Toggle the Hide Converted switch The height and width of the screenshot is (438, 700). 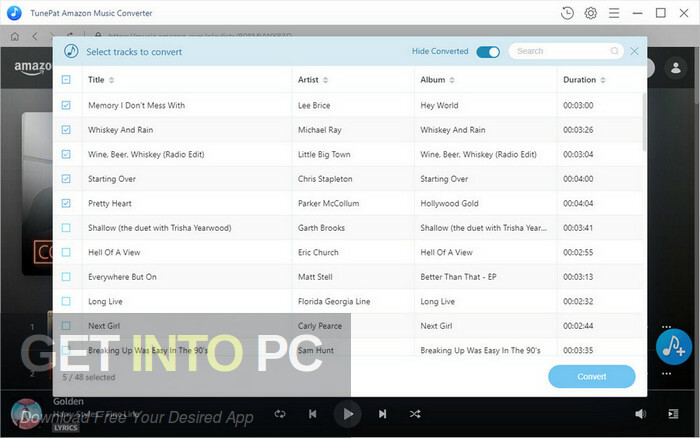tap(488, 52)
